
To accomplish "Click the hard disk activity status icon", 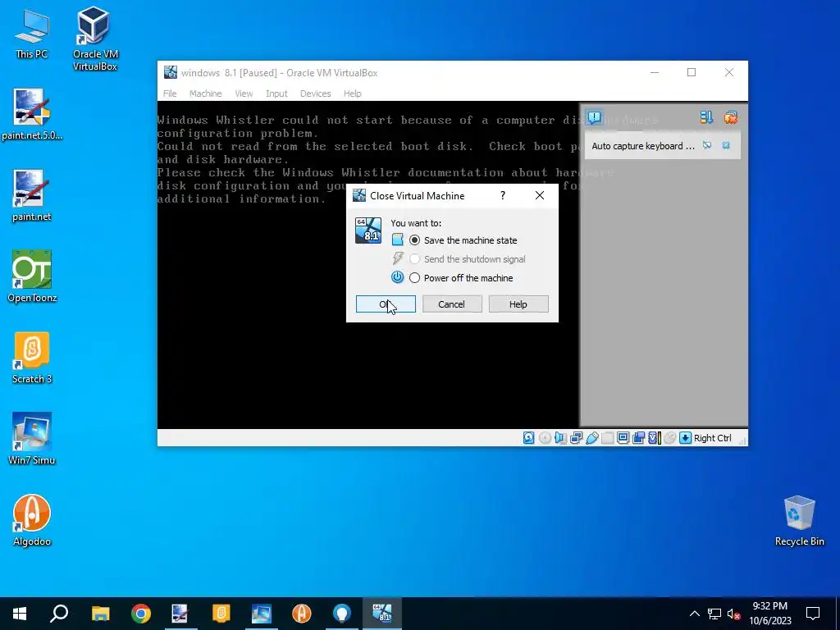I will click(529, 438).
